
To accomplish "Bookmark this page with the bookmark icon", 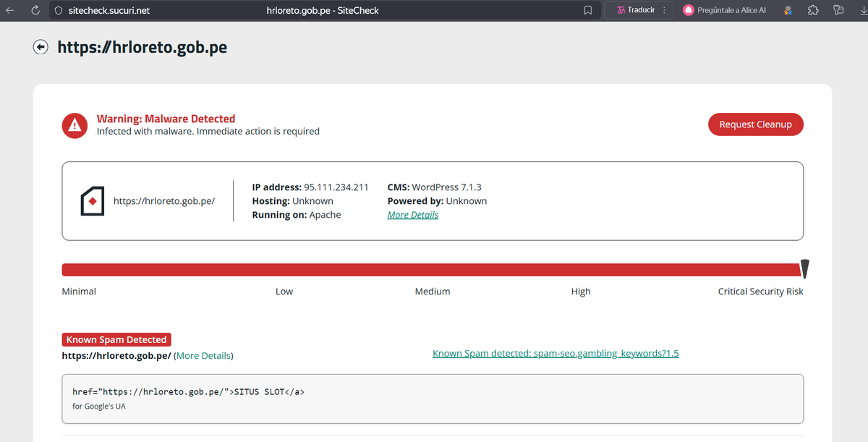I will click(x=588, y=11).
